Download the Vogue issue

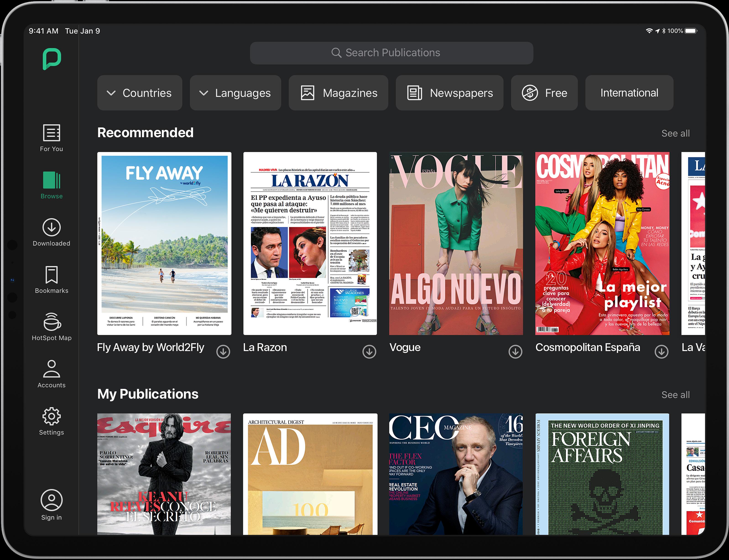(x=515, y=352)
